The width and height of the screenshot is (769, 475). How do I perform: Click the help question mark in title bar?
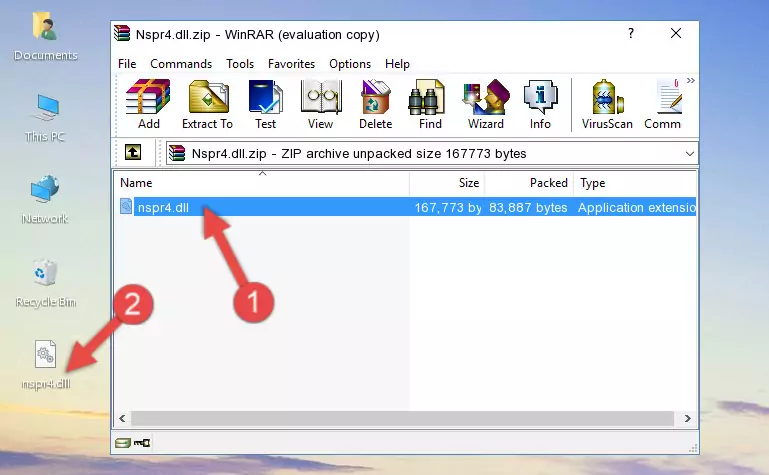click(631, 33)
